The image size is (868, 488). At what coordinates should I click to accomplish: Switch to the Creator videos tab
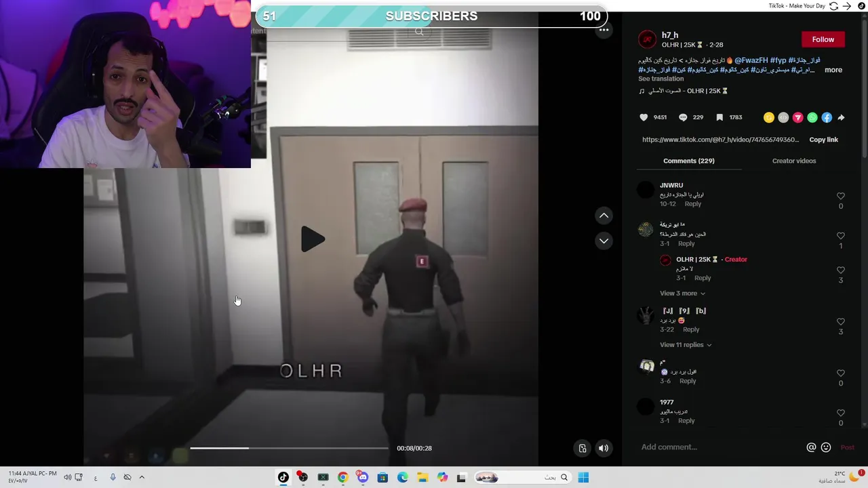click(x=794, y=161)
